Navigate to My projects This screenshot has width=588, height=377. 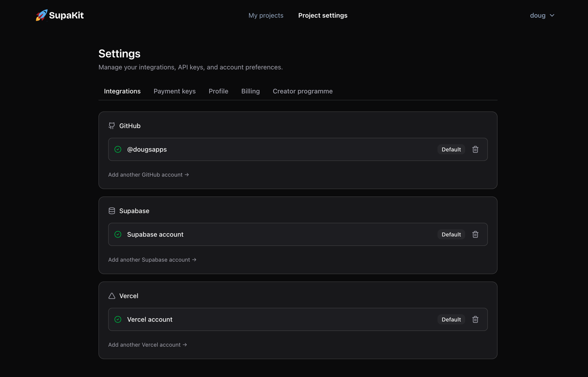pyautogui.click(x=266, y=15)
